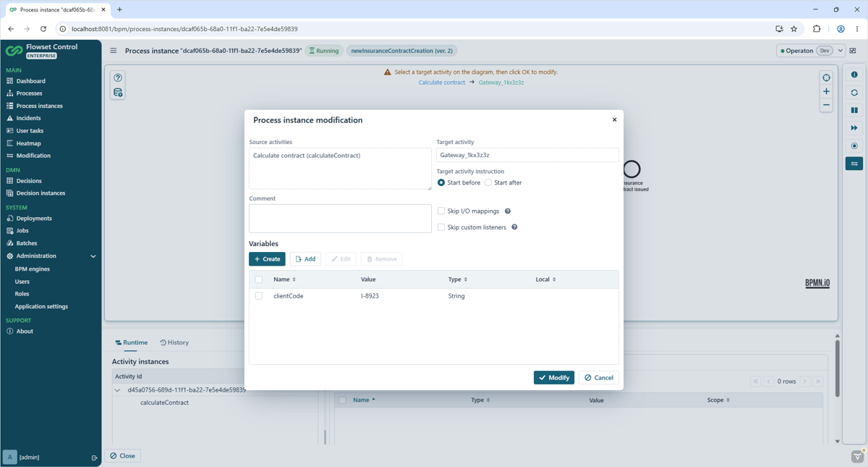This screenshot has width=868, height=467.
Task: Open Dashboard from the sidebar
Action: click(x=30, y=81)
